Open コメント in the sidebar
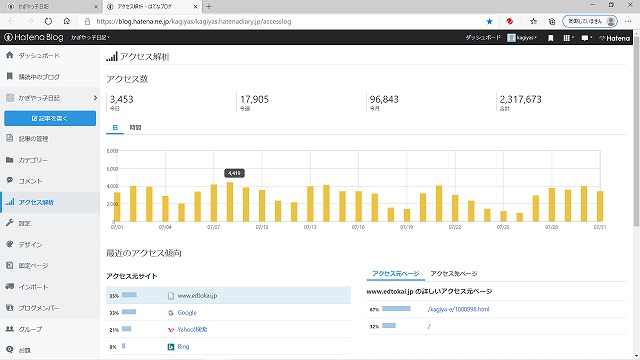The width and height of the screenshot is (640, 360). [x=30, y=181]
